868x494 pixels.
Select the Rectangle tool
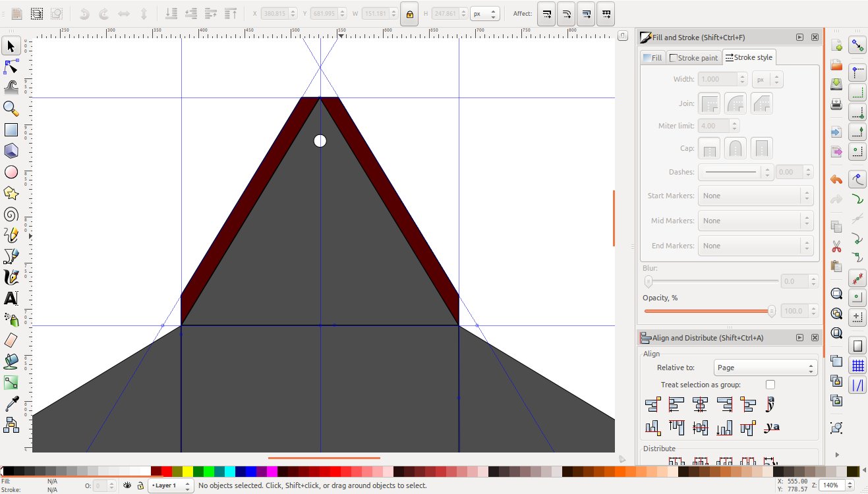tap(11, 130)
